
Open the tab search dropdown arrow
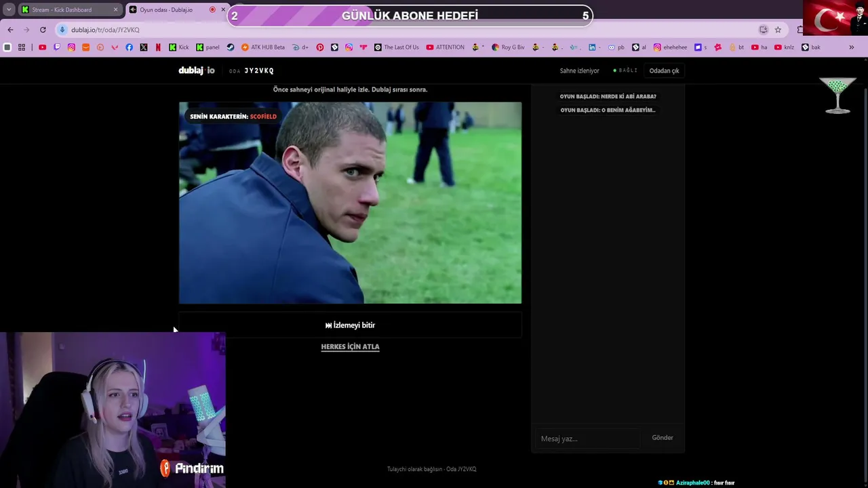(x=9, y=9)
